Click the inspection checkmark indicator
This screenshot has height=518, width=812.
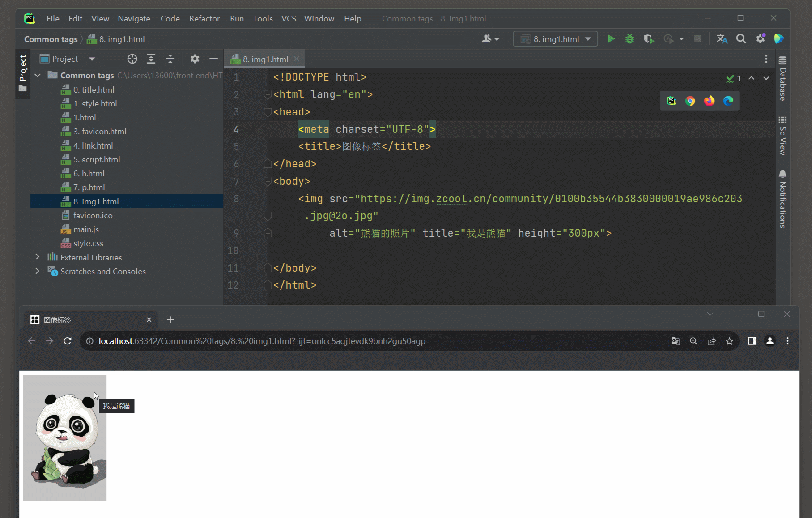coord(734,79)
